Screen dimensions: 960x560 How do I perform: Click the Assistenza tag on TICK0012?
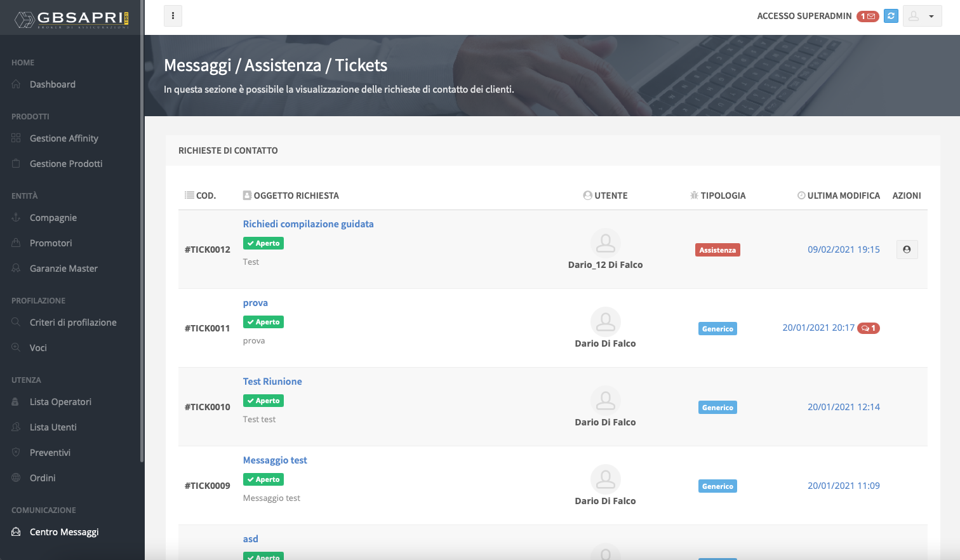[x=717, y=250]
